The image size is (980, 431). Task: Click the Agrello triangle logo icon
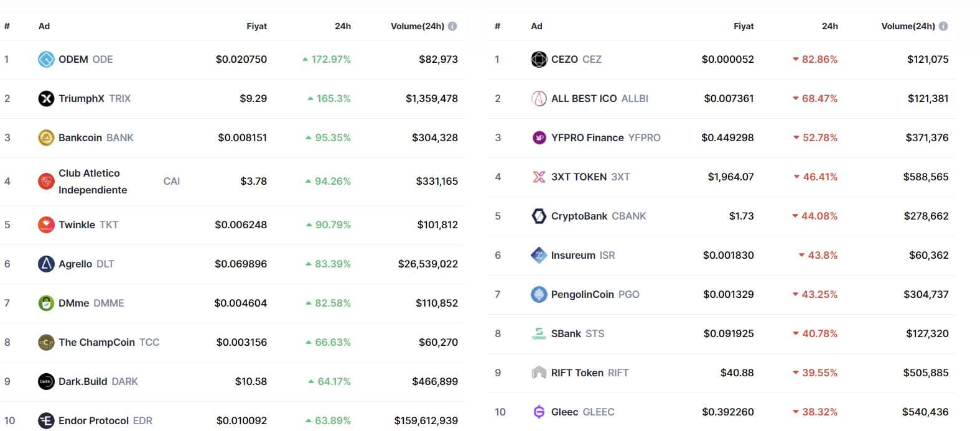[x=46, y=264]
